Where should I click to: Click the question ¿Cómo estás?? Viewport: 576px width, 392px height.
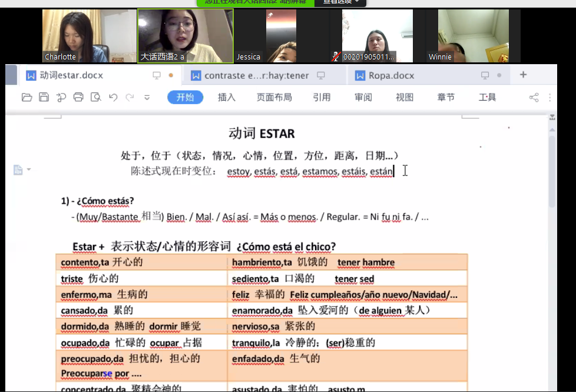pos(105,201)
